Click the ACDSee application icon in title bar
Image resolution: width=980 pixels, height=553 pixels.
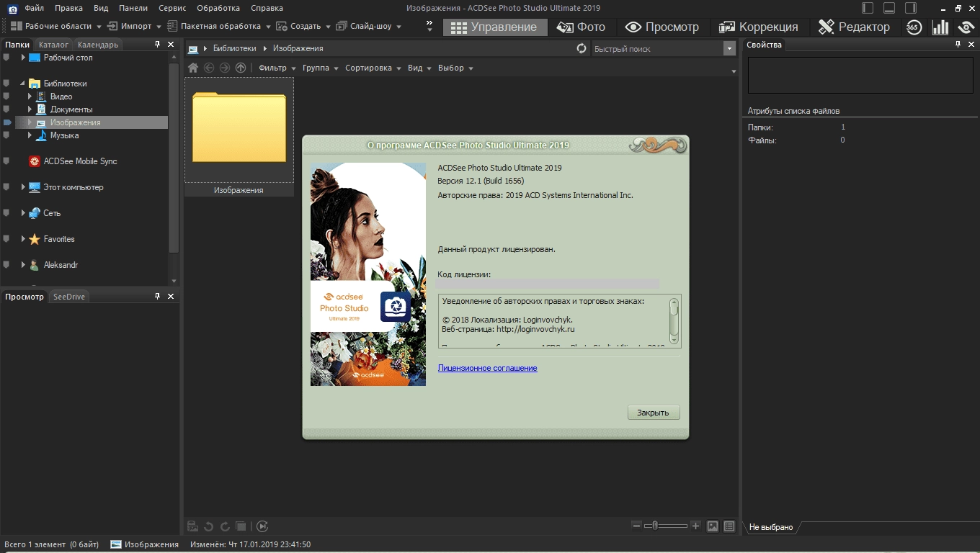(12, 8)
